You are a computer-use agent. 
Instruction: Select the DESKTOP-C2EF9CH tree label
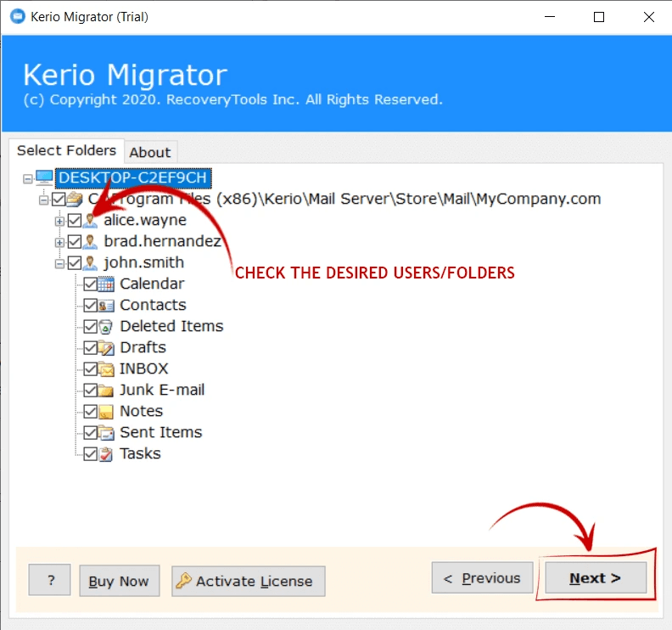click(x=133, y=178)
